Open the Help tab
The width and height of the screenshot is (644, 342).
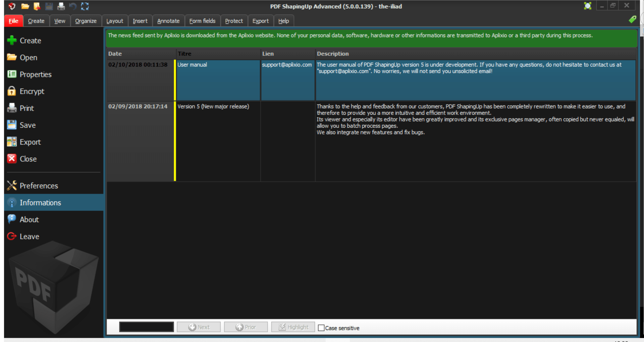click(284, 21)
